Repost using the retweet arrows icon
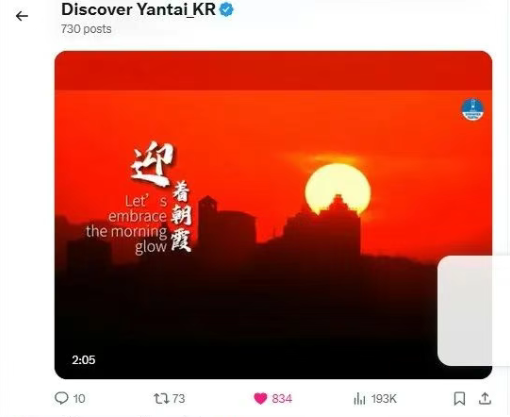The width and height of the screenshot is (510, 417). (x=161, y=398)
